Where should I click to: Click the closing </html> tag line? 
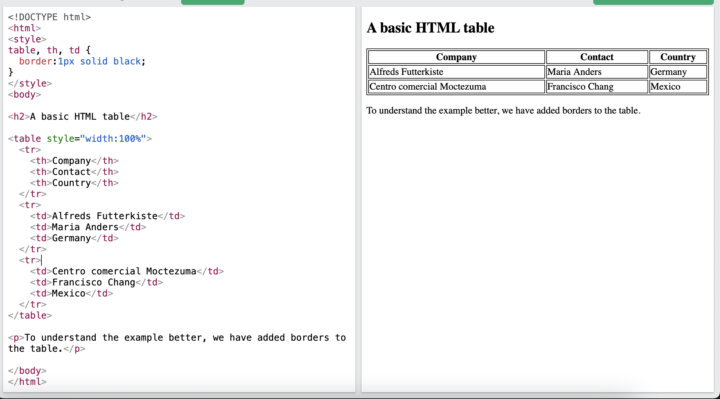27,382
